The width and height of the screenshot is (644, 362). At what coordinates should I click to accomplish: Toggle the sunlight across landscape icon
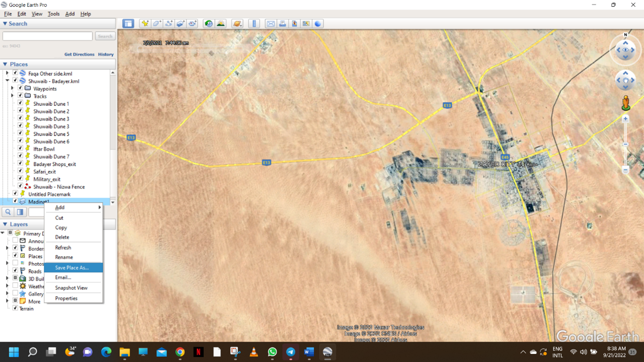click(221, 23)
